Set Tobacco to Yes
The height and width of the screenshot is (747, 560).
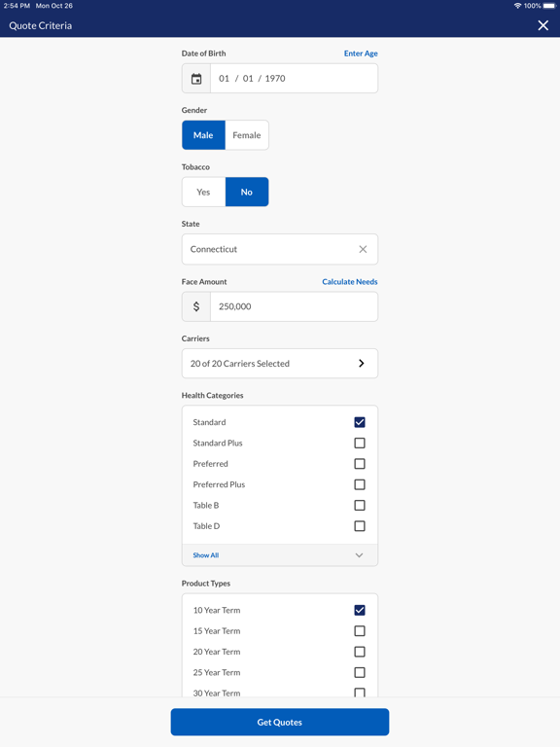point(203,192)
